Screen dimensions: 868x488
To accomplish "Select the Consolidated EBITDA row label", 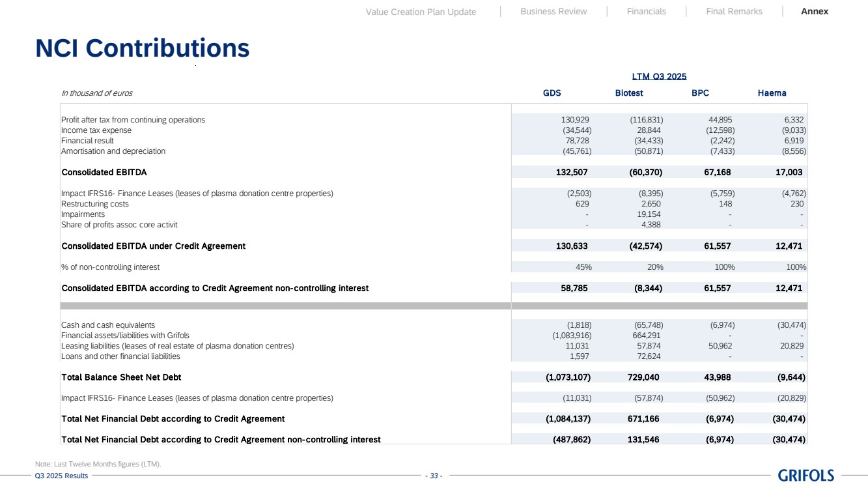I will point(104,173).
